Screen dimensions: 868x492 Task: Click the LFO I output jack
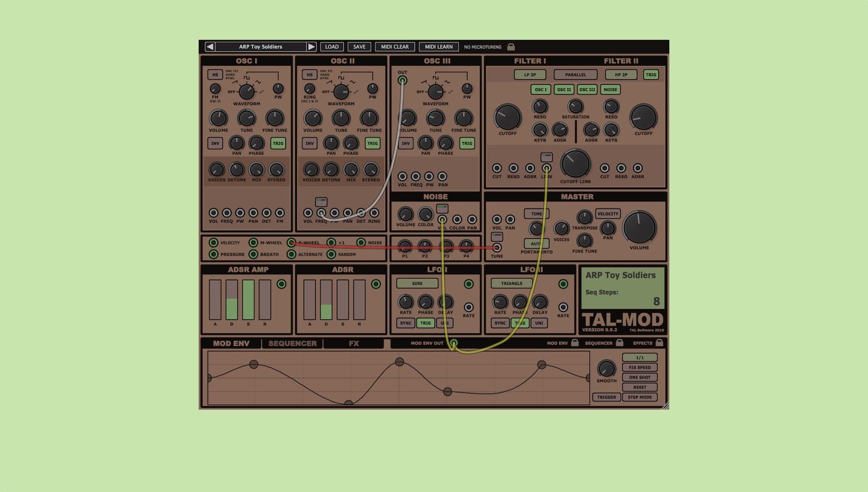(468, 284)
